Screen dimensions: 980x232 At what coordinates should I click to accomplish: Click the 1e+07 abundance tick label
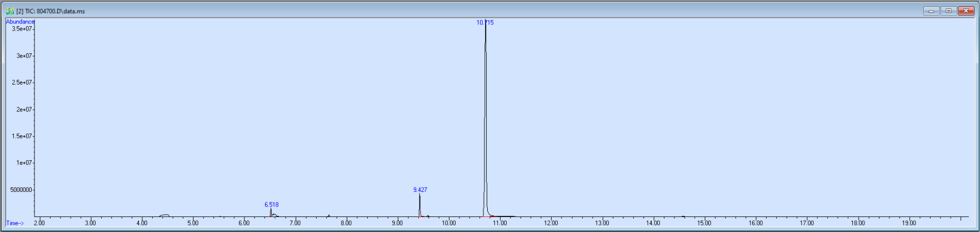24,163
